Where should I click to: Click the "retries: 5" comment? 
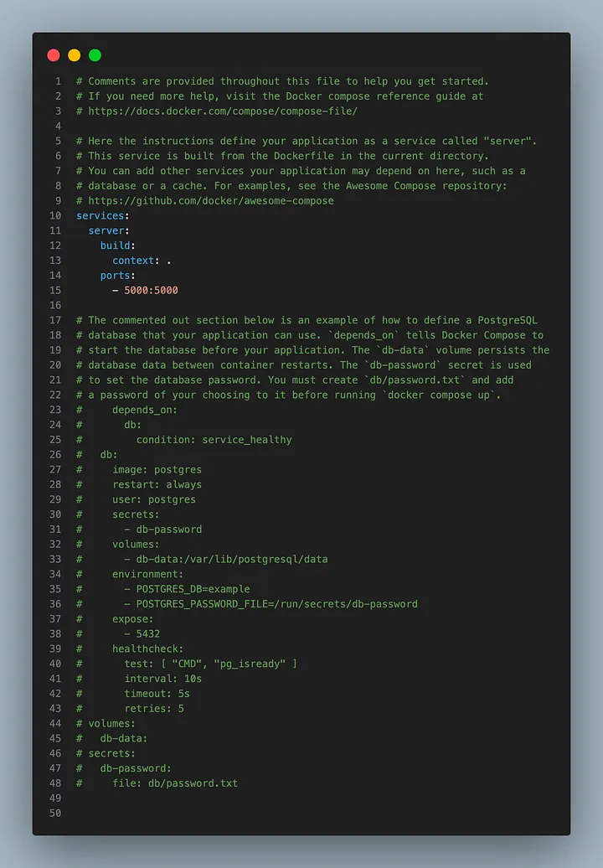tap(154, 709)
